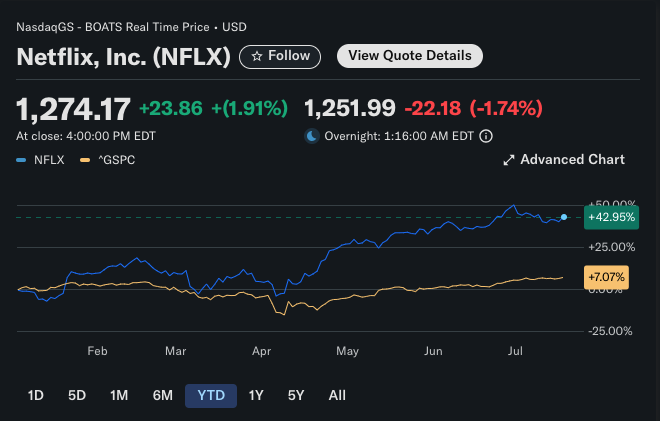The height and width of the screenshot is (421, 660).
Task: Select the 6M time range
Action: tap(163, 395)
